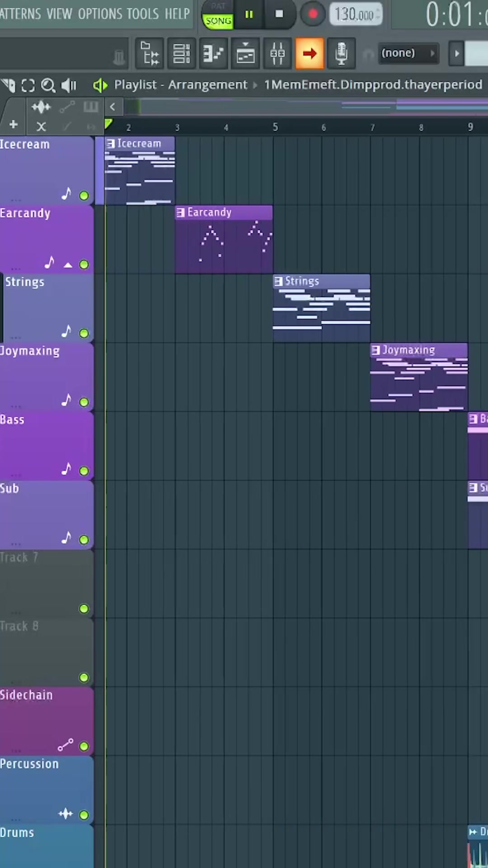Expand the arrow next to (none) selector
The image size is (488, 868).
457,53
